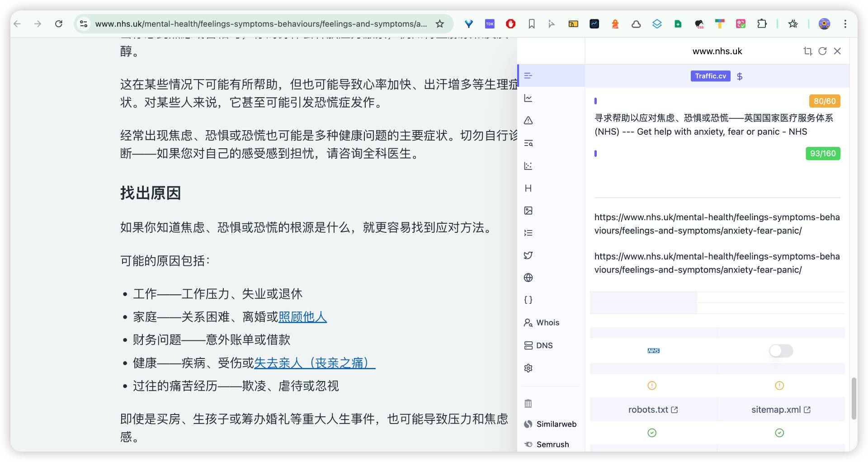868x462 pixels.
Task: Open the images tab icon
Action: [x=528, y=211]
